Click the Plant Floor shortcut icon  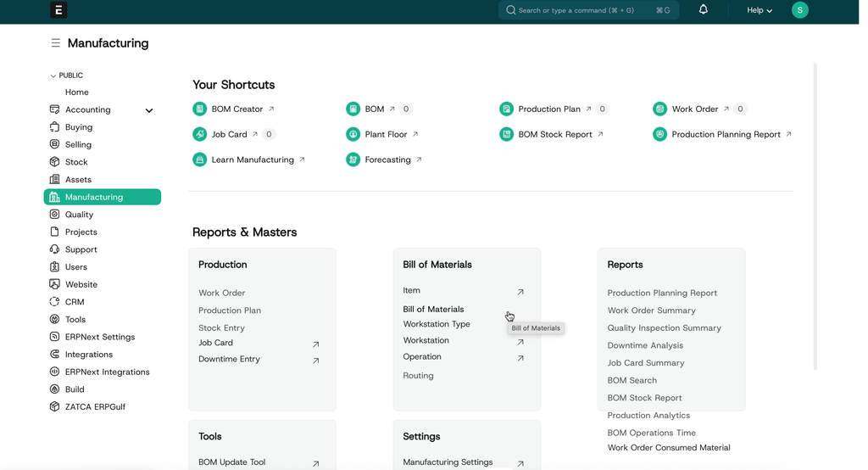353,134
